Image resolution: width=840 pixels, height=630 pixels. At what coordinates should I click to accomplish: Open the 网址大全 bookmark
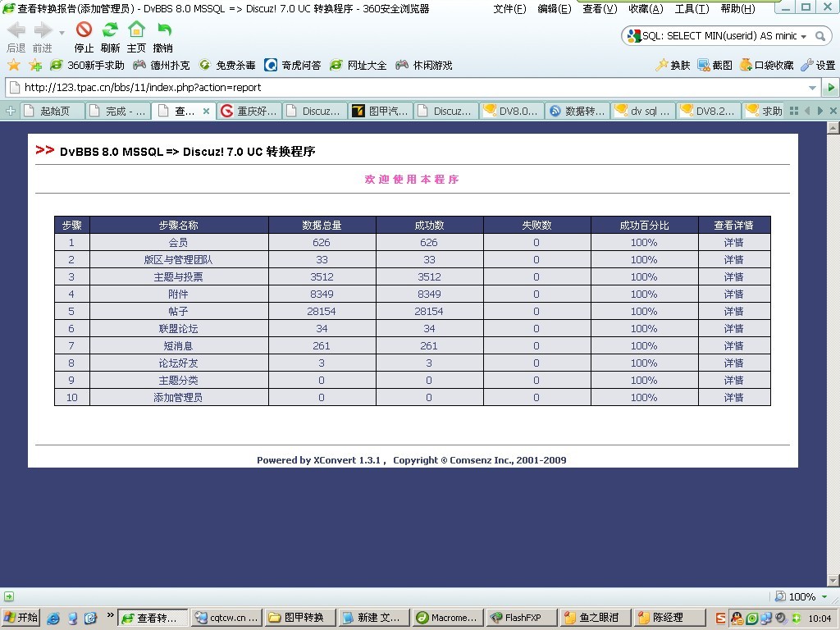[358, 66]
